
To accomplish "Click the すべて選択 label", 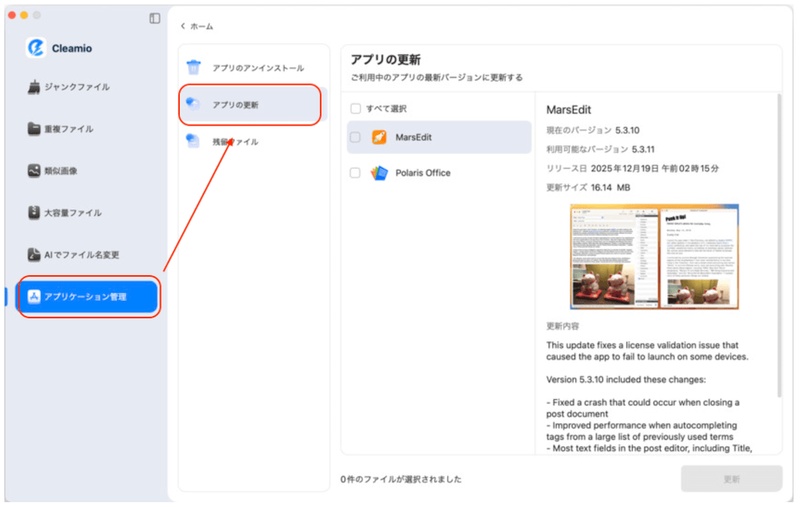I will (x=386, y=109).
